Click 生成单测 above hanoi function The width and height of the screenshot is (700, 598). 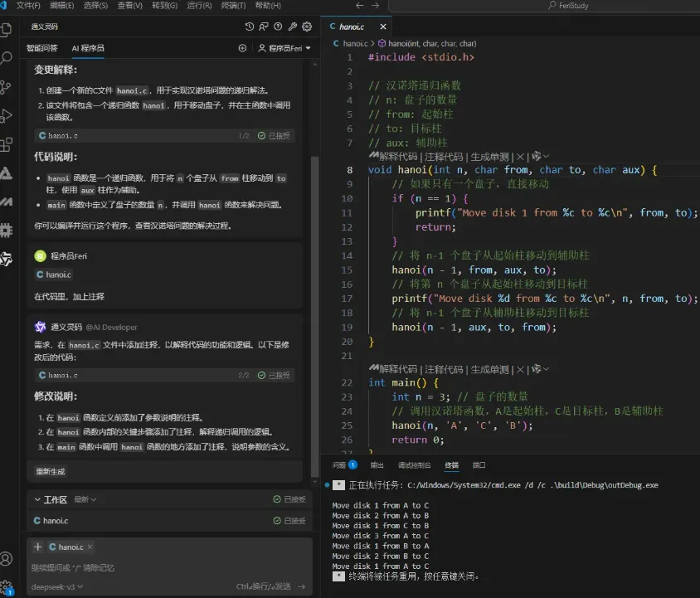tap(489, 157)
